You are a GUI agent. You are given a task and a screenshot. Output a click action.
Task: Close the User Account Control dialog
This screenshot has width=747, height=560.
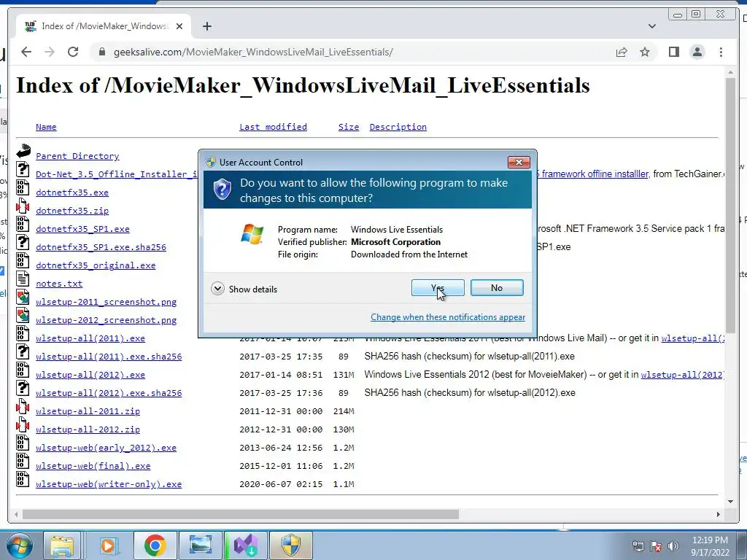[x=519, y=163]
